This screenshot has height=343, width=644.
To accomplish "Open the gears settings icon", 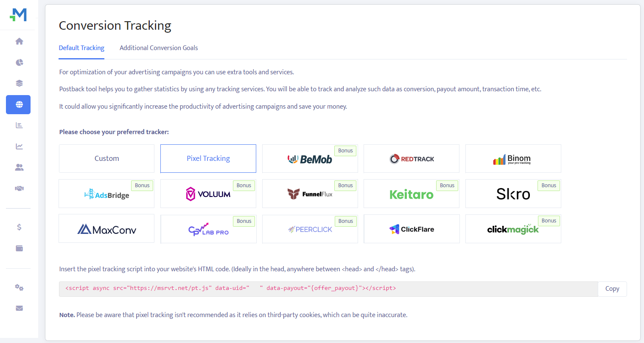I will tap(19, 287).
